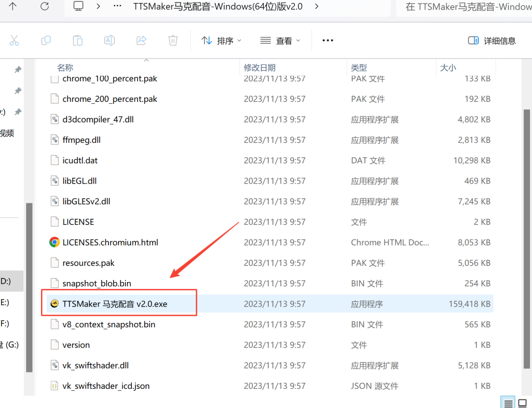Open the E:) drive in the sidebar
532x408 pixels.
[x=5, y=302]
